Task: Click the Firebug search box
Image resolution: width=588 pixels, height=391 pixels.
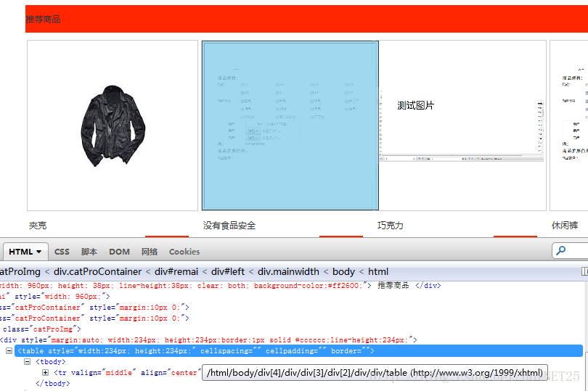Action: pyautogui.click(x=570, y=251)
